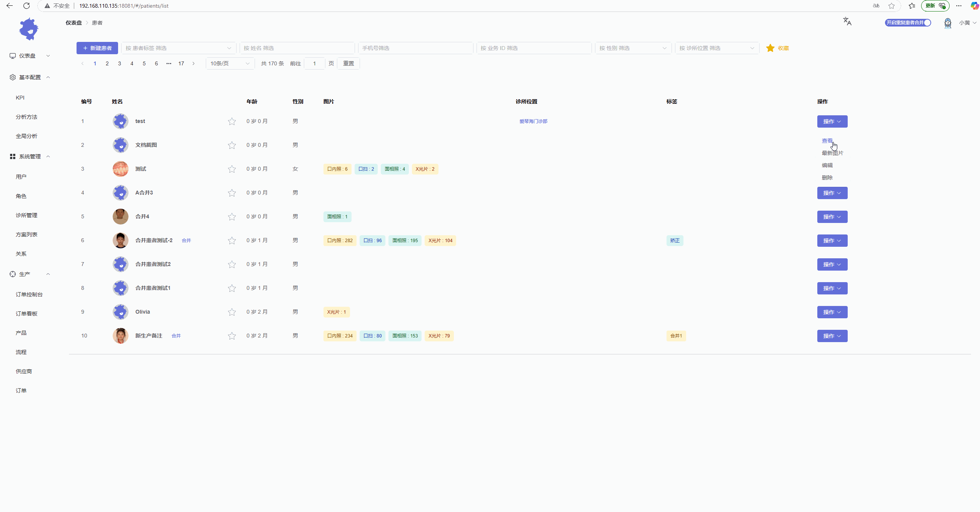Open browser favorites list icon
The width and height of the screenshot is (980, 512).
[x=912, y=6]
